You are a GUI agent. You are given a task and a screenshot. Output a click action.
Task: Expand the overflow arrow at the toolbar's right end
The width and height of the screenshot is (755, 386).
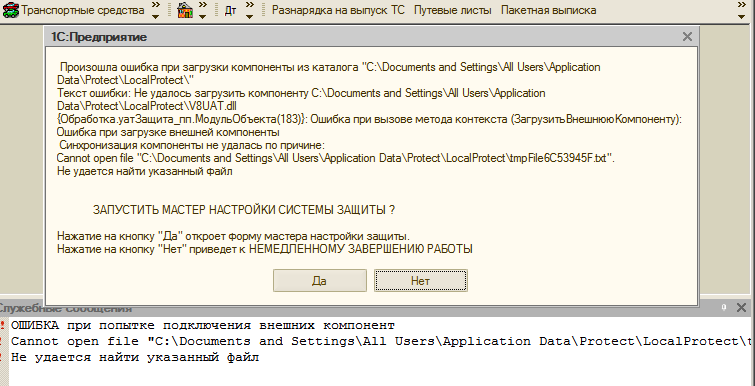pos(743,10)
